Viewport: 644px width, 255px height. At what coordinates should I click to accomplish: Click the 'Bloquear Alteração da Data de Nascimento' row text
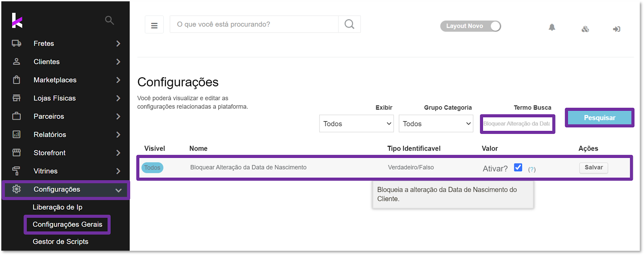click(248, 167)
